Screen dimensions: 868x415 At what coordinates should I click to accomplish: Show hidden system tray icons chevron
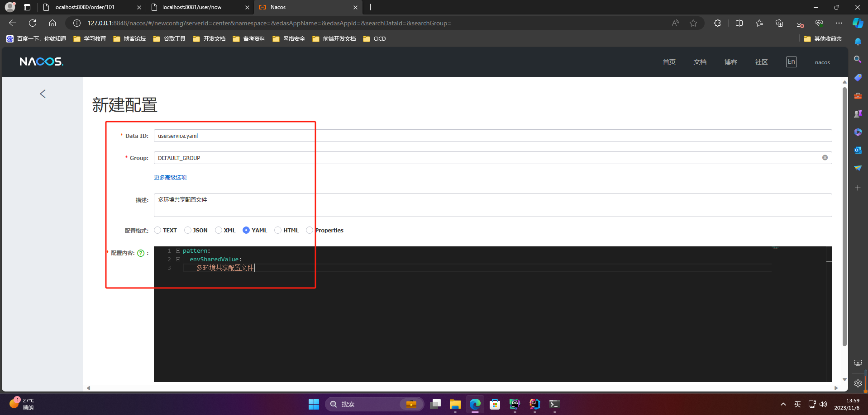click(x=783, y=404)
